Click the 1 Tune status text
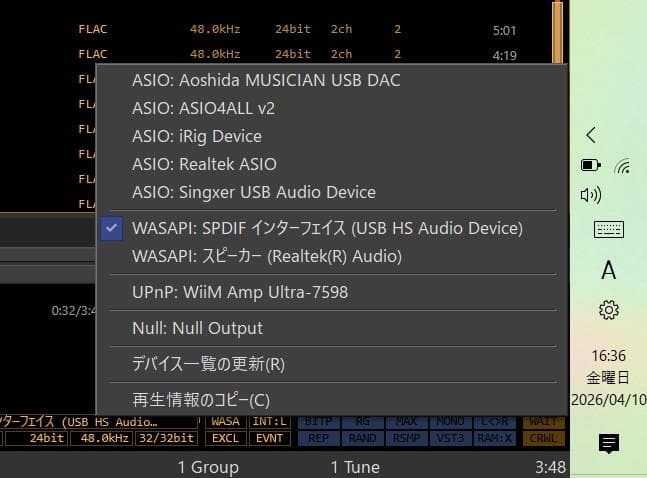Image resolution: width=647 pixels, height=478 pixels. 355,467
